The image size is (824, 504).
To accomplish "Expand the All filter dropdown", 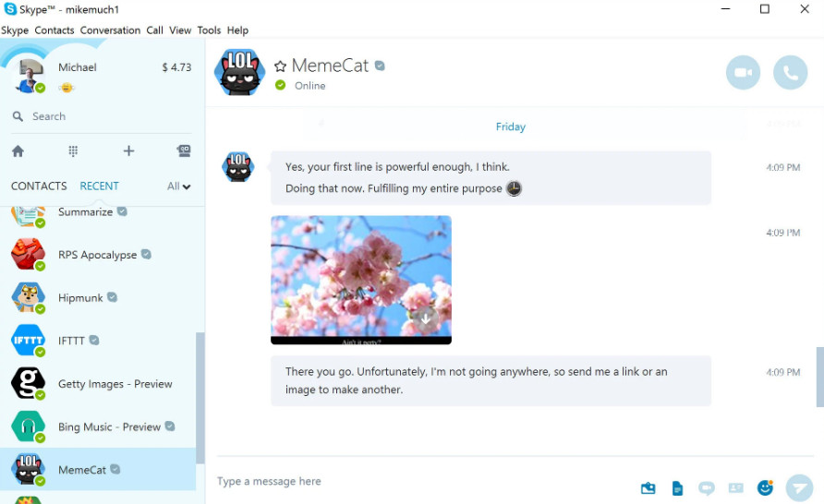I will [178, 186].
